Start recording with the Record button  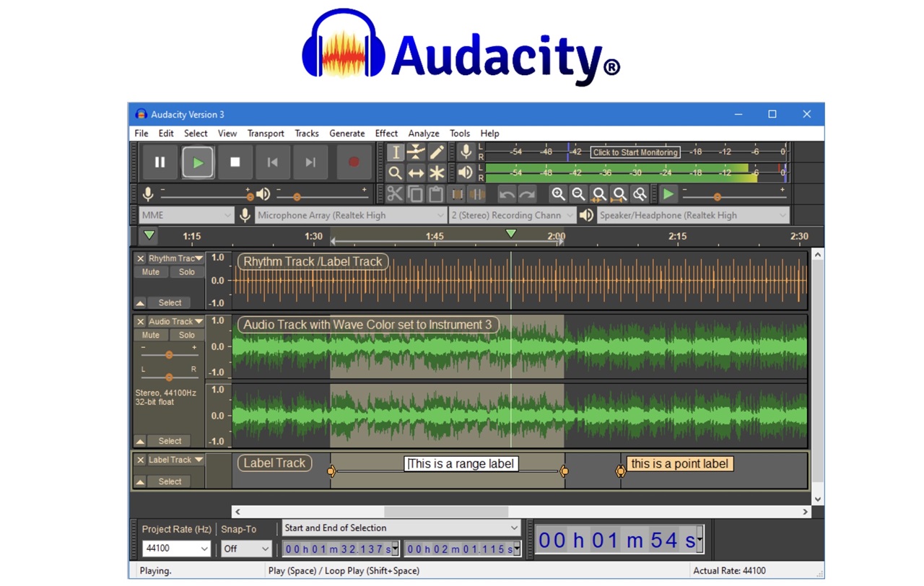(354, 162)
